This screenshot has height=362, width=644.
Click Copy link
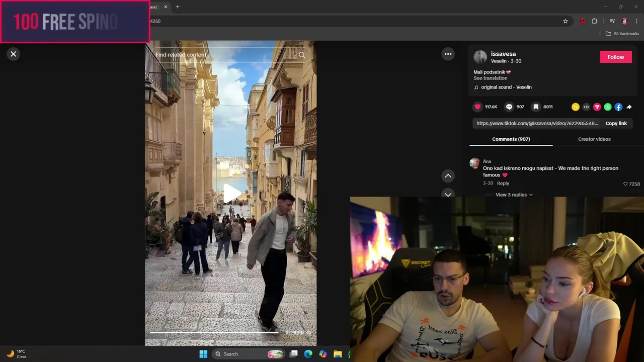coord(616,123)
